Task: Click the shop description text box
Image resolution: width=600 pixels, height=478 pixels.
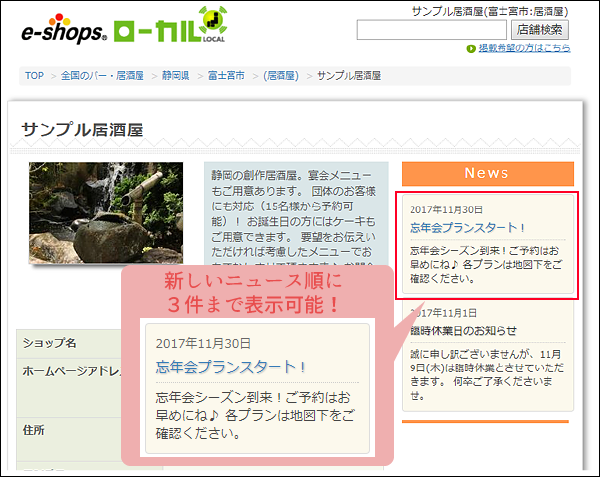Action: click(x=296, y=214)
